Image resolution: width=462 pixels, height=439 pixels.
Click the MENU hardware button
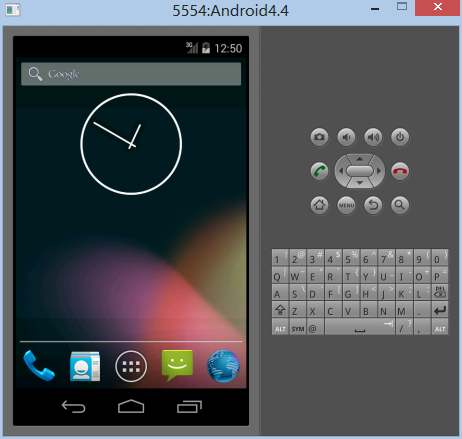[x=346, y=205]
